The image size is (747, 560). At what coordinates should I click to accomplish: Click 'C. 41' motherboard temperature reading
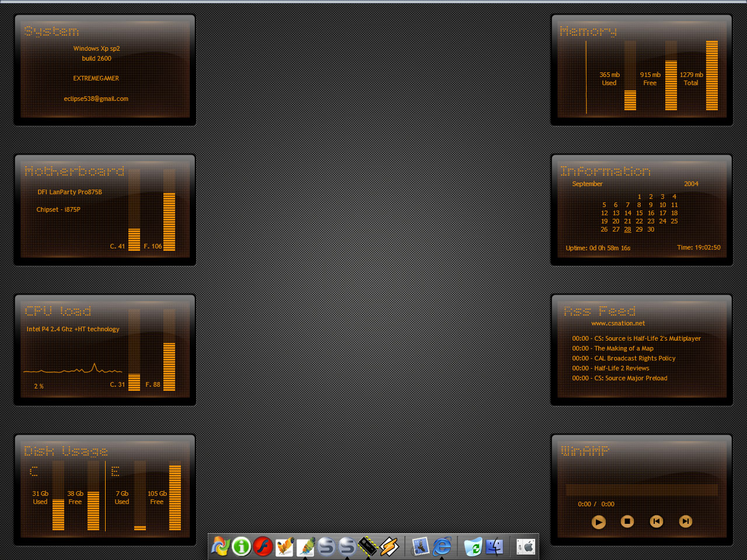pyautogui.click(x=117, y=246)
